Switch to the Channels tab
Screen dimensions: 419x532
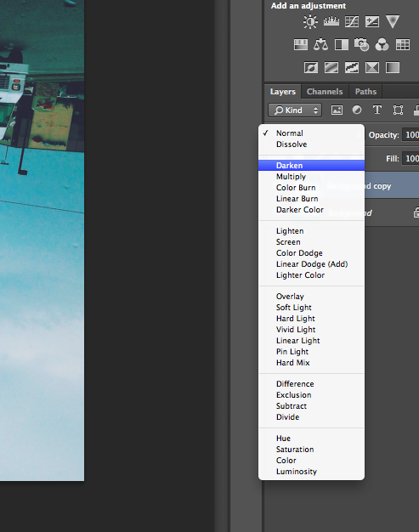(x=325, y=92)
